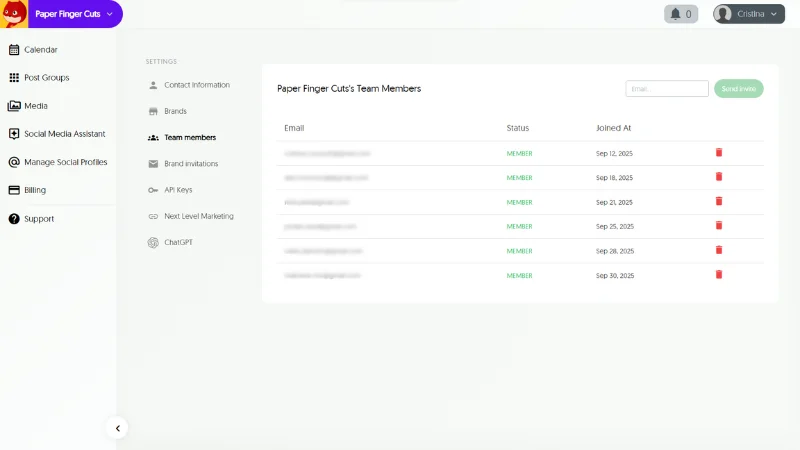Click the Billing card icon

click(14, 190)
